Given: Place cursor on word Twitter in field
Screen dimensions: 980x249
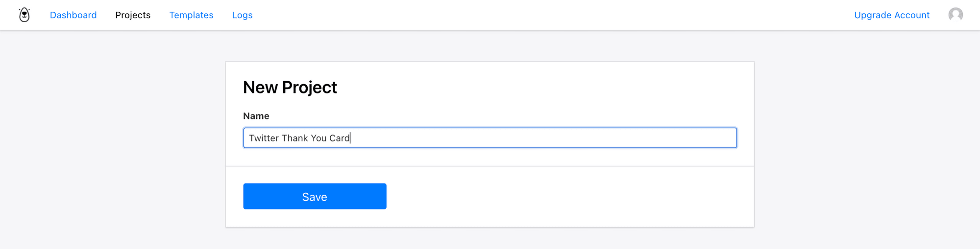Looking at the screenshot, I should (x=264, y=138).
